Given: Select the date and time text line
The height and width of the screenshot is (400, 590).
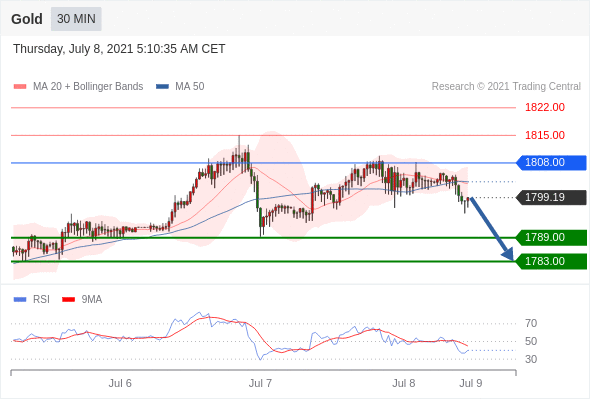Looking at the screenshot, I should point(119,49).
